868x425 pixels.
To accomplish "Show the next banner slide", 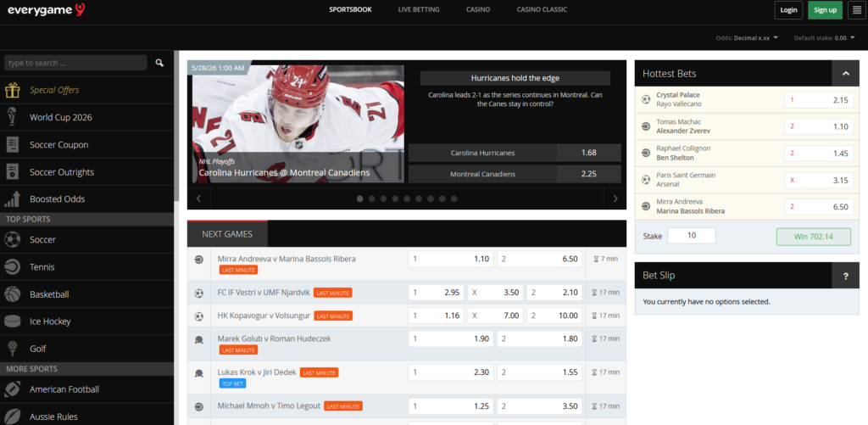I will pyautogui.click(x=615, y=199).
